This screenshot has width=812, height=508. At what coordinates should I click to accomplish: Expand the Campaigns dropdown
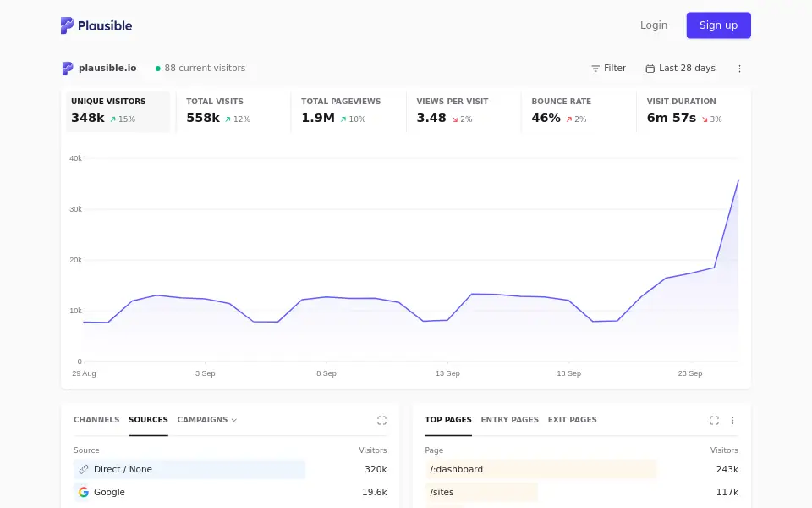click(206, 420)
